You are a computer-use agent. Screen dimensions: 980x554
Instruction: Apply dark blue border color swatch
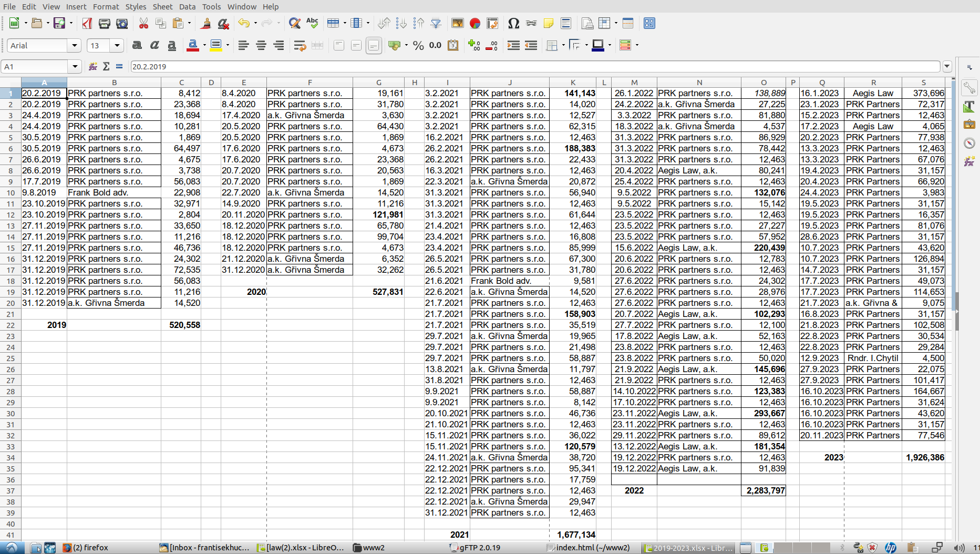[x=598, y=45]
